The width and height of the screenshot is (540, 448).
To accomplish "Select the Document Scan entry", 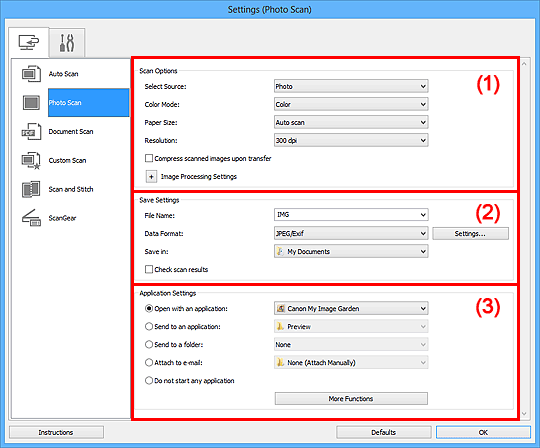I will pos(71,132).
